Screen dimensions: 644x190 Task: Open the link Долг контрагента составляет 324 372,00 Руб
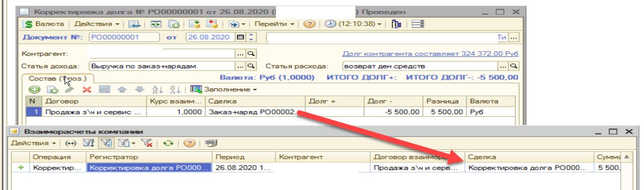pos(430,53)
